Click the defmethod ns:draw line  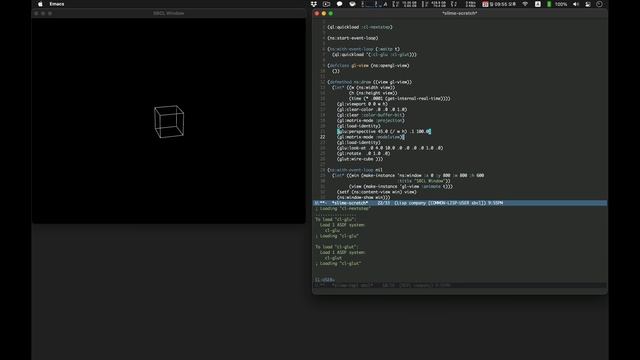click(x=369, y=82)
